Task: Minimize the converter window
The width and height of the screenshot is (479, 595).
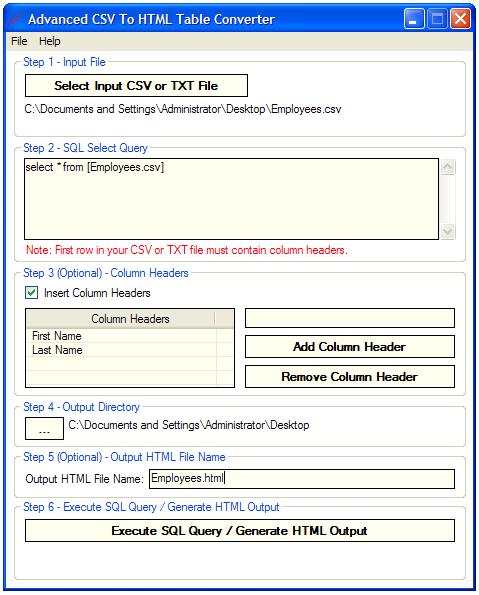Action: pyautogui.click(x=414, y=19)
